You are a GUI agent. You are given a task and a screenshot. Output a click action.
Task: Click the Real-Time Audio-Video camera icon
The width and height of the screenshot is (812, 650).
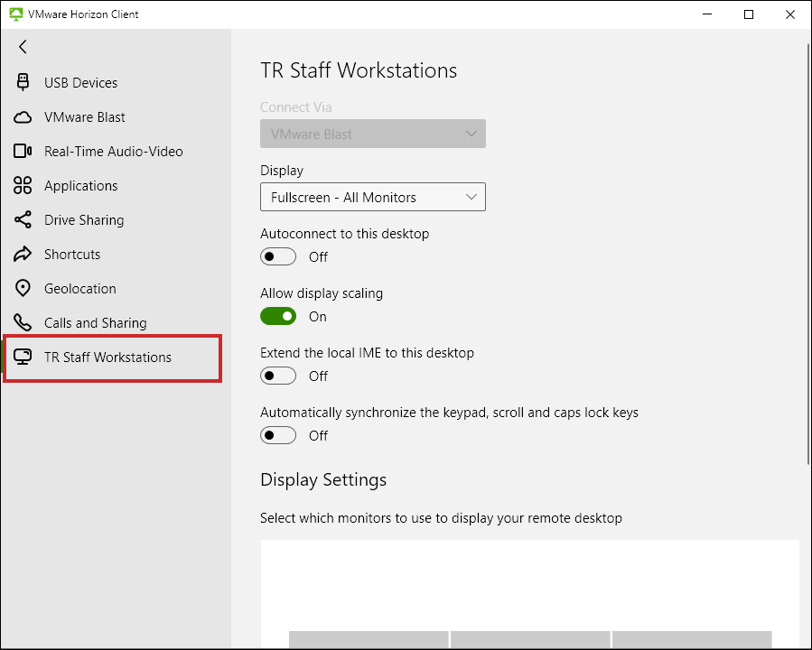[x=23, y=151]
